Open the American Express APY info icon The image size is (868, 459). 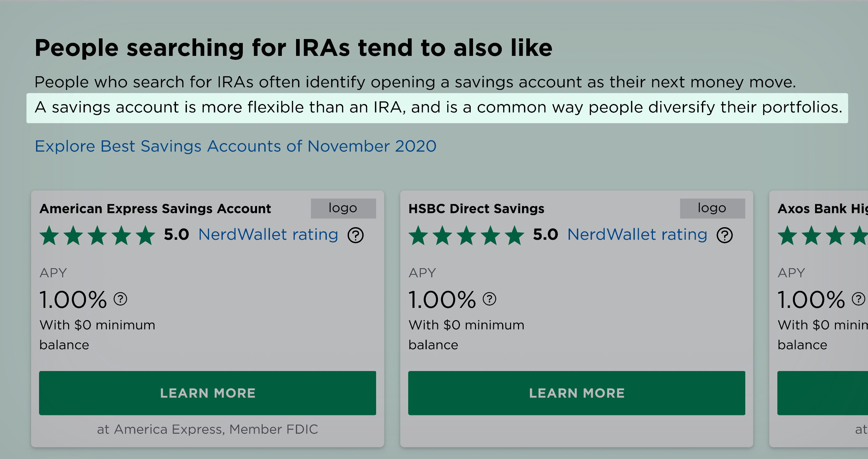point(120,299)
